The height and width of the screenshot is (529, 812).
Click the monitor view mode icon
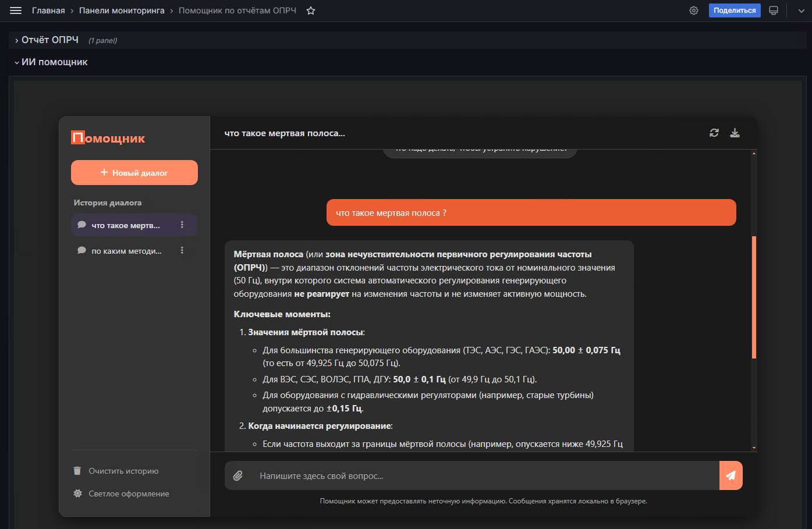click(x=774, y=10)
